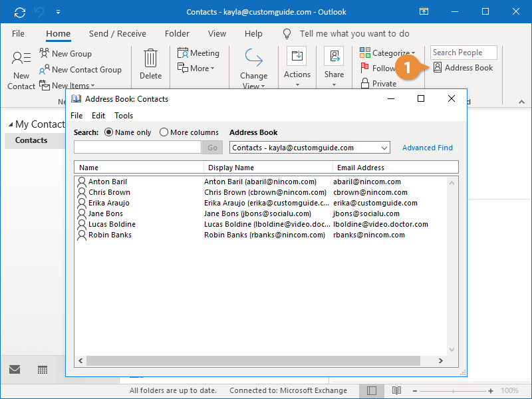This screenshot has height=399, width=532.
Task: Switch to Calendar with the grid icon
Action: click(x=43, y=370)
